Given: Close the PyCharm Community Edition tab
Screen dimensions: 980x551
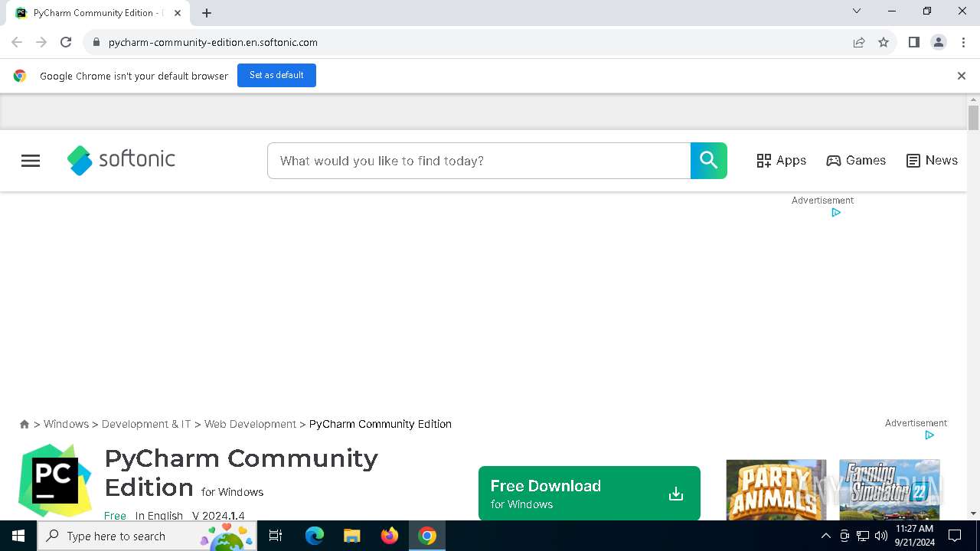Looking at the screenshot, I should pyautogui.click(x=178, y=13).
